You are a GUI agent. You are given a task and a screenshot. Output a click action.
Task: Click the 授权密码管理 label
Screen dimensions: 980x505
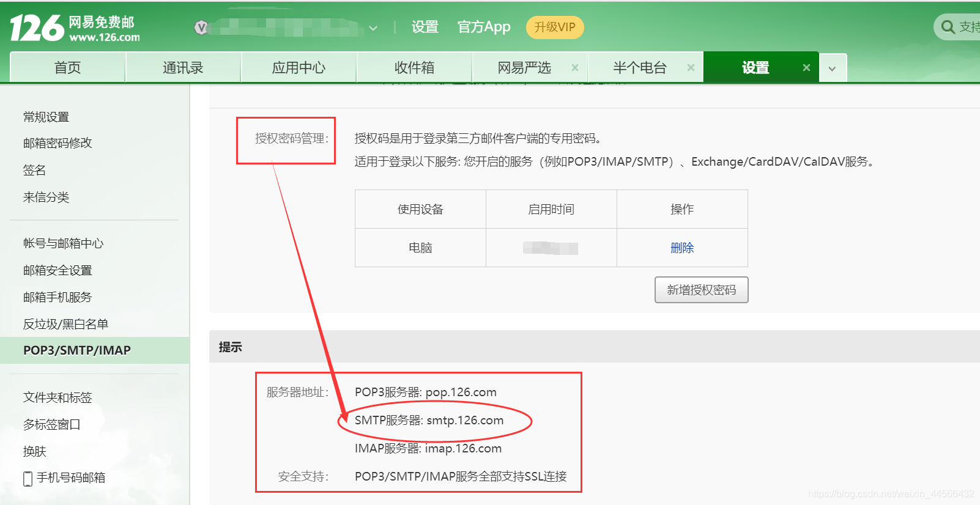[x=292, y=139]
